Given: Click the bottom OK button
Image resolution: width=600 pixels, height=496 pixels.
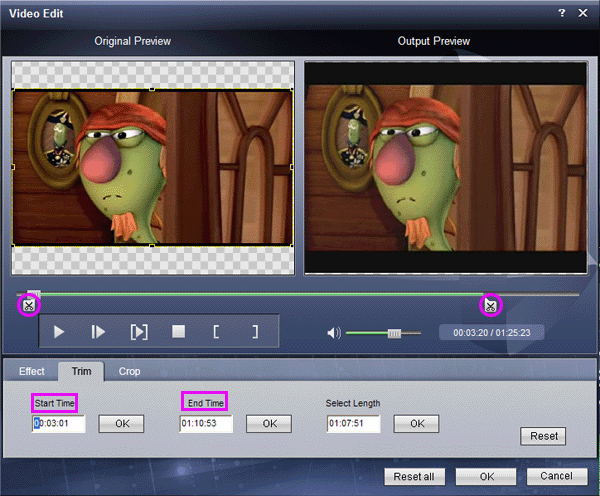Looking at the screenshot, I should tap(486, 476).
